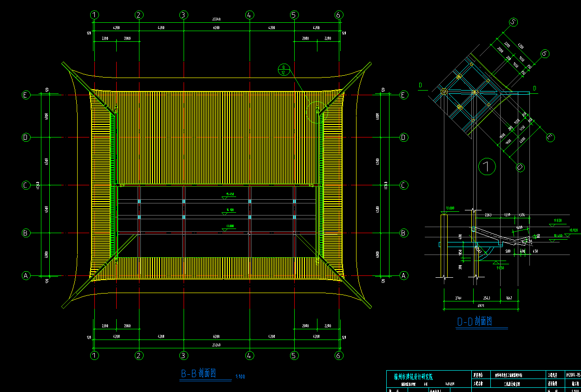
Task: Select the 15.450 elevation mark in the plan
Action: point(229,194)
